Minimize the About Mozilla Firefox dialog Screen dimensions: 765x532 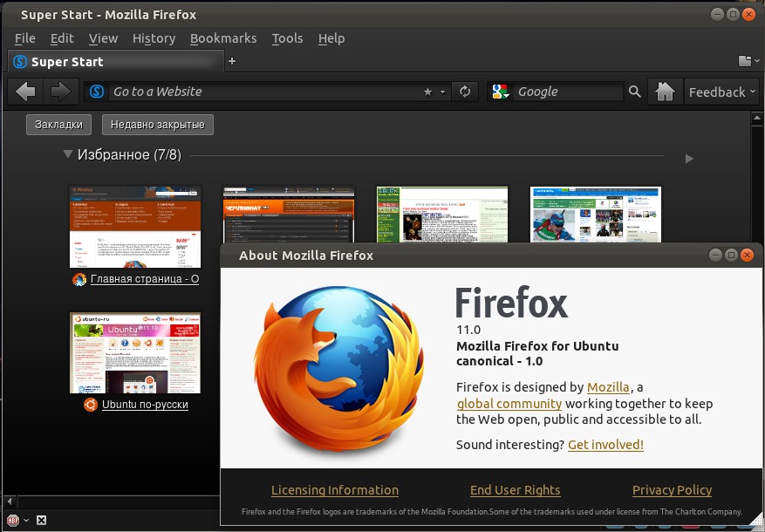[x=715, y=255]
